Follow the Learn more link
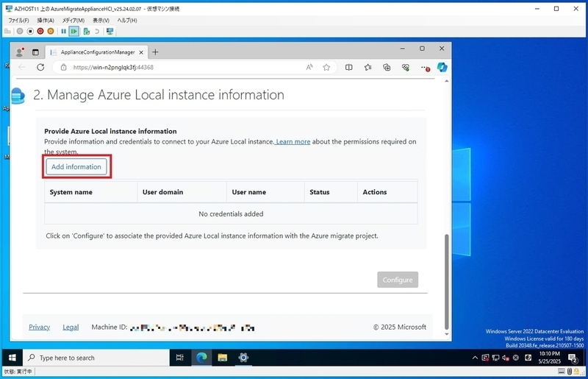588x379 pixels. (x=293, y=141)
